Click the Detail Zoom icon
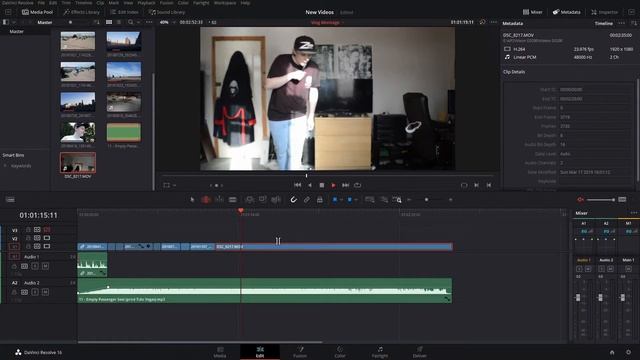This screenshot has height=360, width=640. pyautogui.click(x=384, y=200)
